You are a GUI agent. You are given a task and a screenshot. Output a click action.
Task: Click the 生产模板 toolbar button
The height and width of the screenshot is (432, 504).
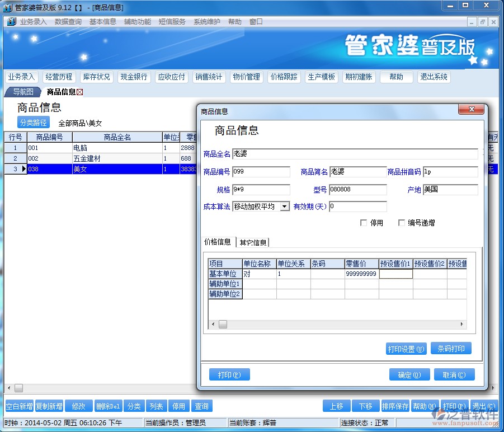coord(322,77)
